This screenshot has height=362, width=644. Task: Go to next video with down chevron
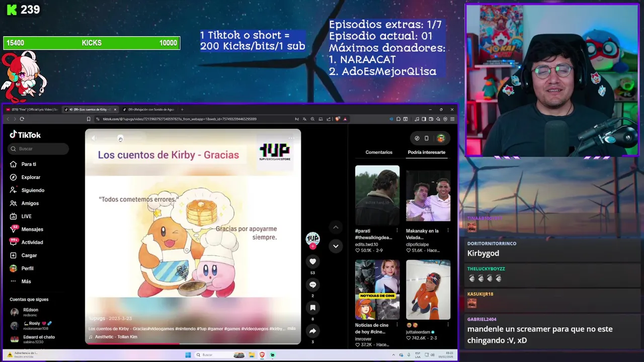(x=336, y=246)
